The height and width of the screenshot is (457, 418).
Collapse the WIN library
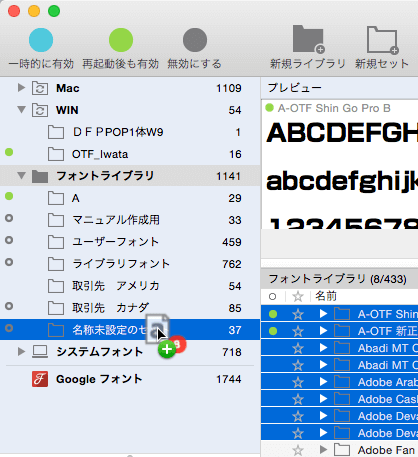22,109
